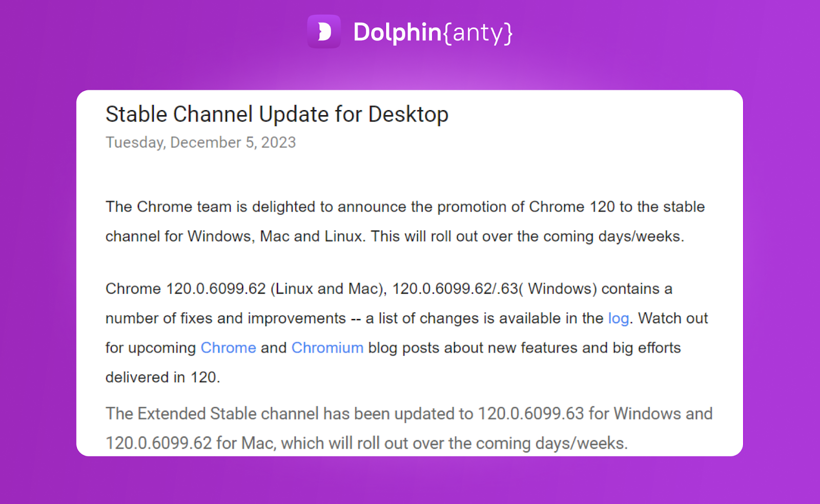Click the 'Windows, Mac and Linux' phrase
Image resolution: width=820 pixels, height=504 pixels.
click(276, 237)
